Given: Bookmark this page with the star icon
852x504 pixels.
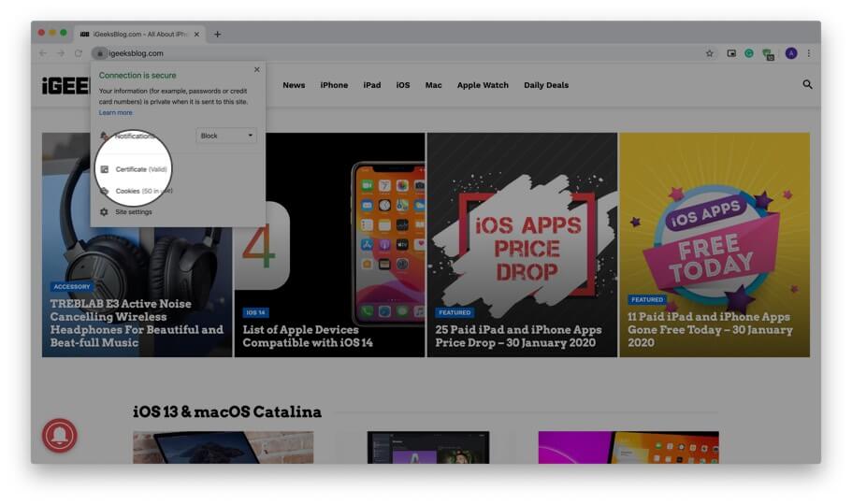Looking at the screenshot, I should pyautogui.click(x=709, y=53).
